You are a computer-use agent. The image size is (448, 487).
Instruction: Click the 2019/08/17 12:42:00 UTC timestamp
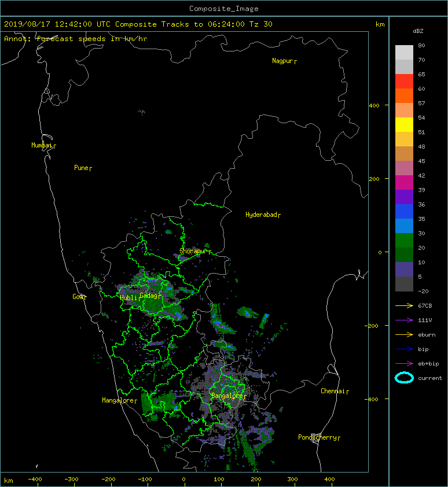click(57, 24)
